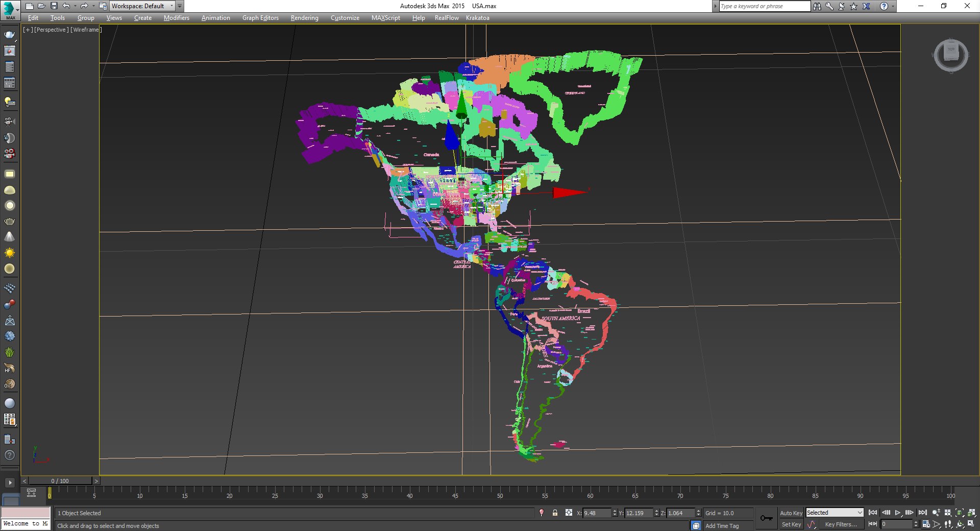This screenshot has height=531, width=980.
Task: Open the Modifiers menu
Action: pos(176,18)
